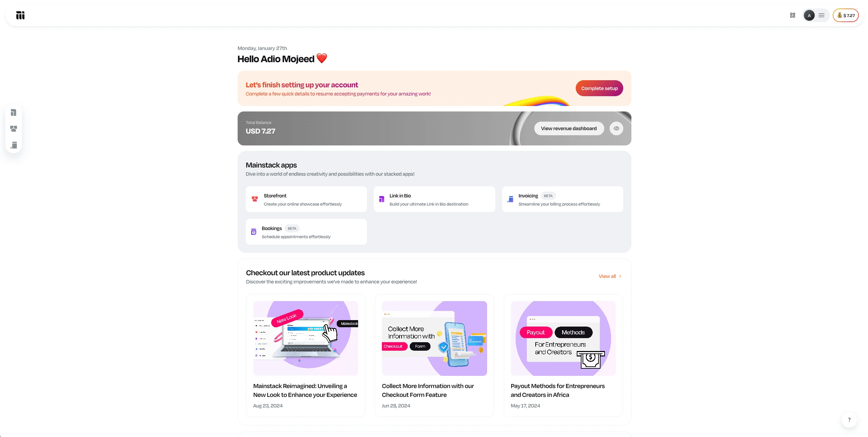Click the user avatar icon top-right
This screenshot has width=868, height=437.
pos(809,15)
